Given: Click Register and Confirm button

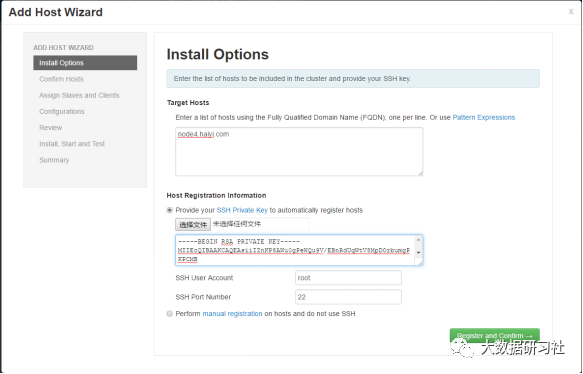Looking at the screenshot, I should 495,336.
